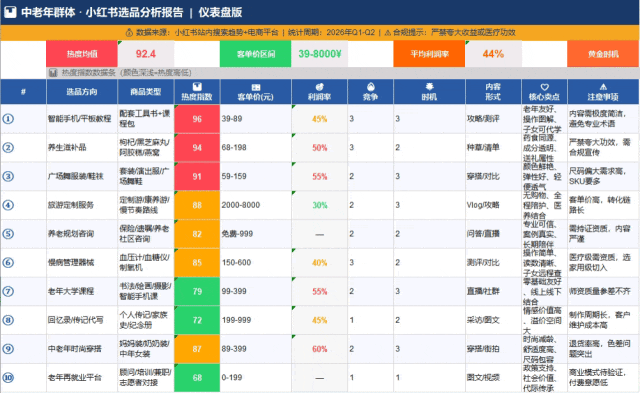Click circled number ④ for 旅游定制服务
The height and width of the screenshot is (393, 640).
click(8, 205)
